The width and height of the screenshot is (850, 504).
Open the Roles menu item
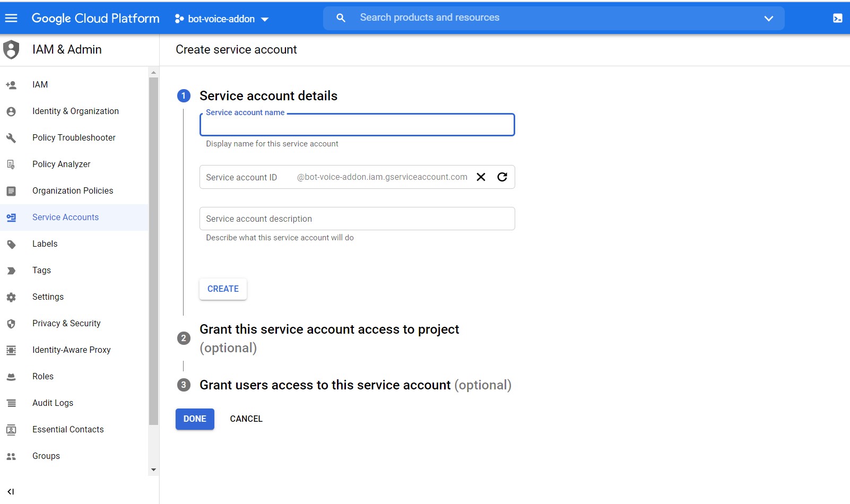click(43, 377)
